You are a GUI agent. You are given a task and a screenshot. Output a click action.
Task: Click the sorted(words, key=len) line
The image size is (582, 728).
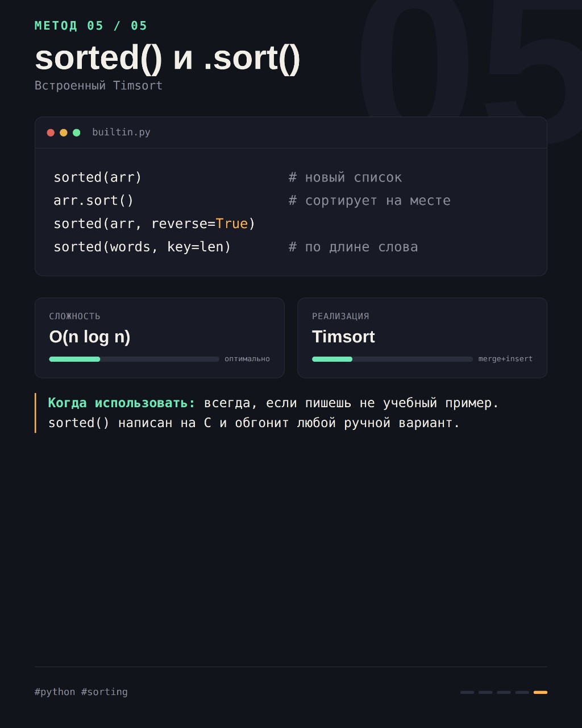click(142, 247)
